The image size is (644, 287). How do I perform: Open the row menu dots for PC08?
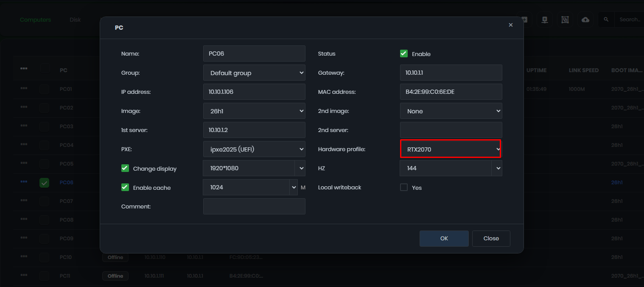tap(24, 219)
